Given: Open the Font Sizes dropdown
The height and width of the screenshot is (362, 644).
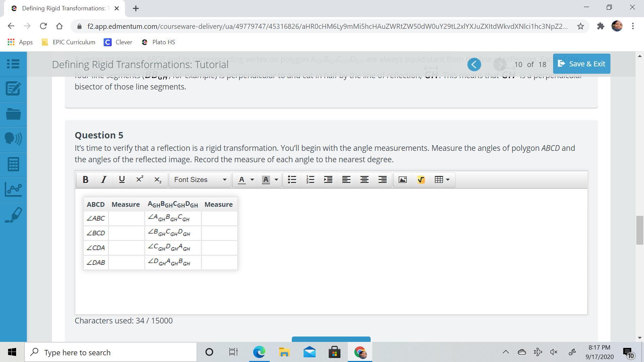Looking at the screenshot, I should pyautogui.click(x=200, y=180).
